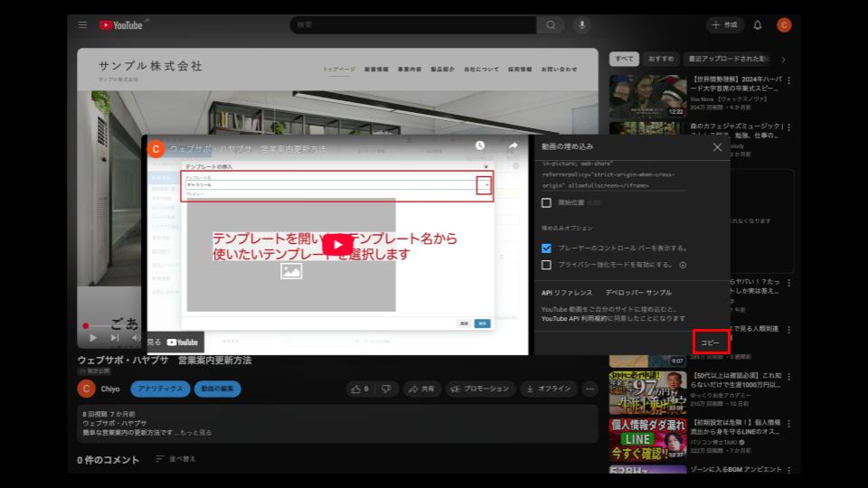Click the プロモーション button

480,389
